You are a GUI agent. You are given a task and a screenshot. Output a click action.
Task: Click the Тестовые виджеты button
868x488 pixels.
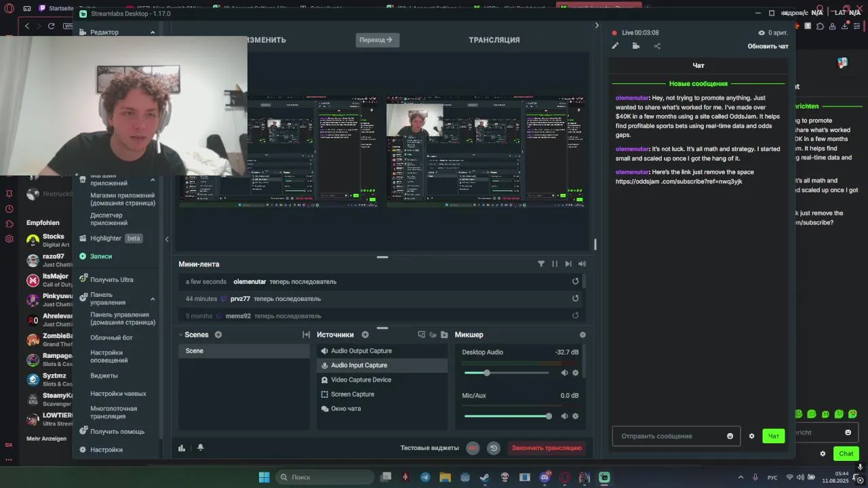pos(429,448)
